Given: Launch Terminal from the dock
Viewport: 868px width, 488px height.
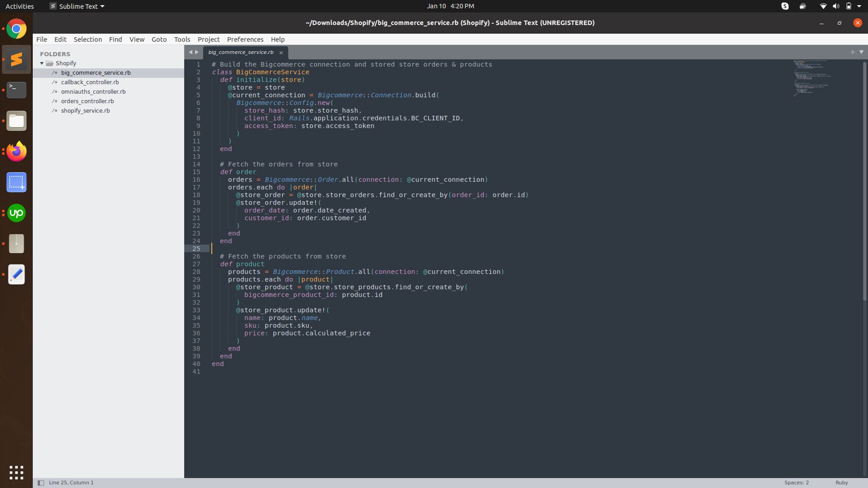Looking at the screenshot, I should (16, 90).
